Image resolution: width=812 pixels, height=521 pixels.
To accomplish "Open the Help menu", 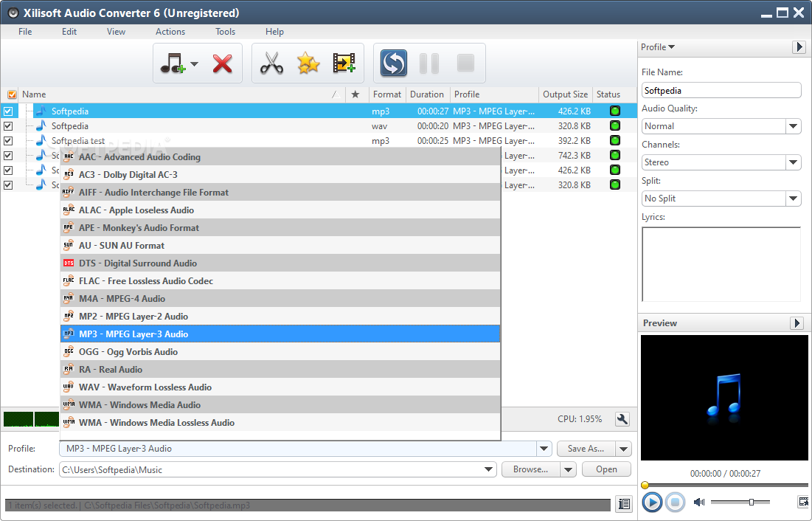I will 274,32.
